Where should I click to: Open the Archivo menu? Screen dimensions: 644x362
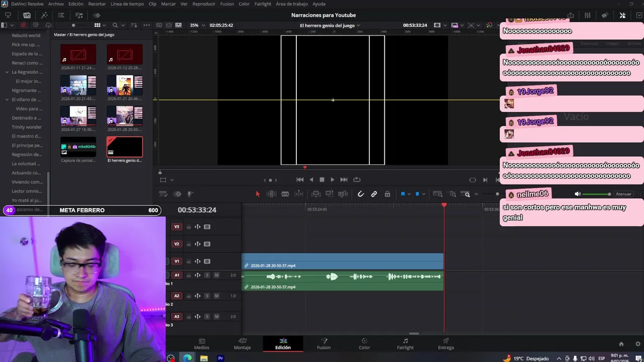pos(56,4)
